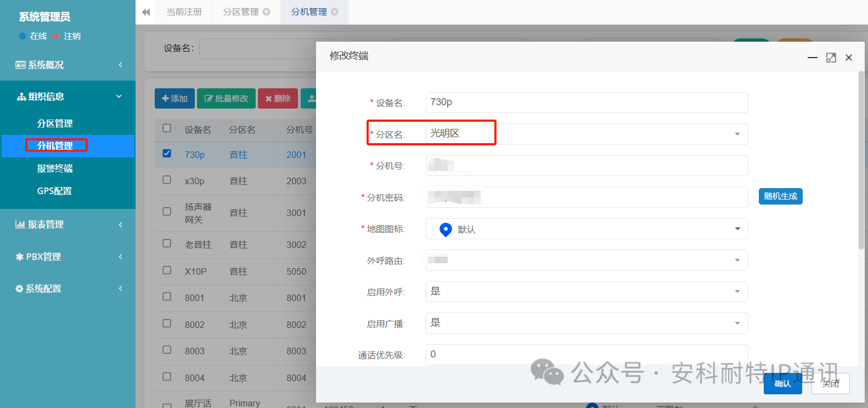
Task: Close the 分区管理 tab with its x icon
Action: click(267, 12)
